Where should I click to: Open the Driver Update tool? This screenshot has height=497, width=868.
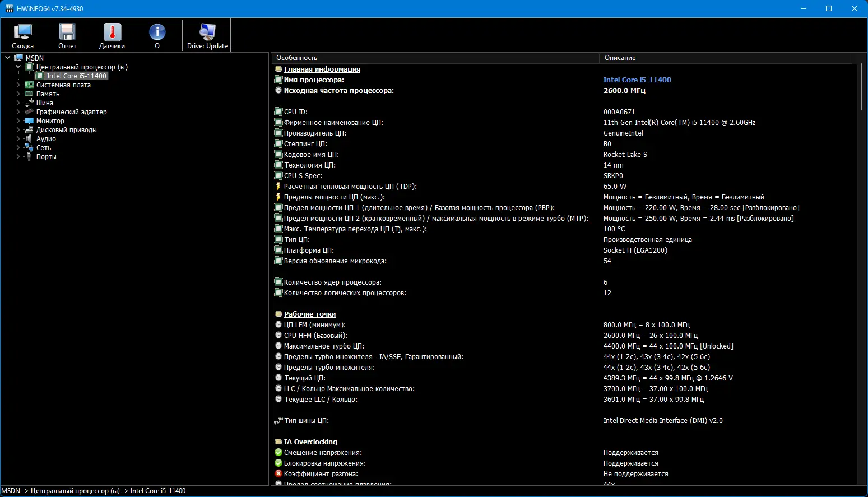point(207,36)
